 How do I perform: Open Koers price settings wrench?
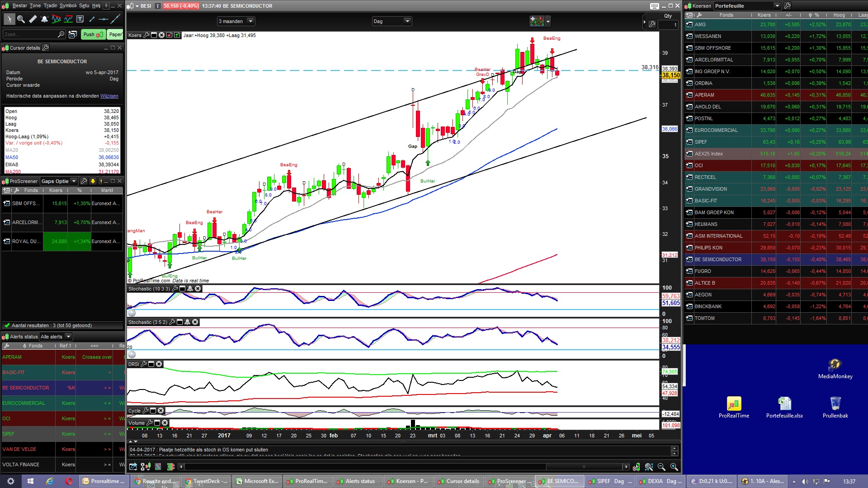point(146,35)
